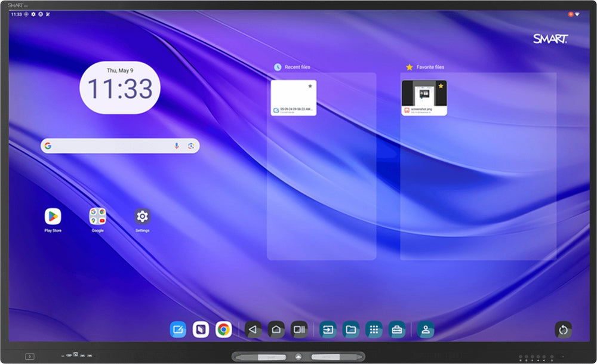Toggle the favorite star on the recent file
The height and width of the screenshot is (364, 597).
click(310, 86)
